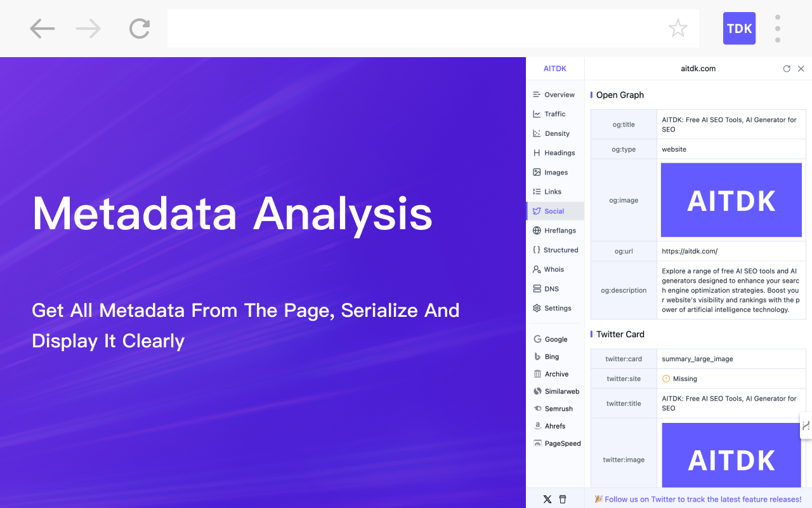Open the Headings section
Viewport: 812px width, 508px height.
click(555, 153)
